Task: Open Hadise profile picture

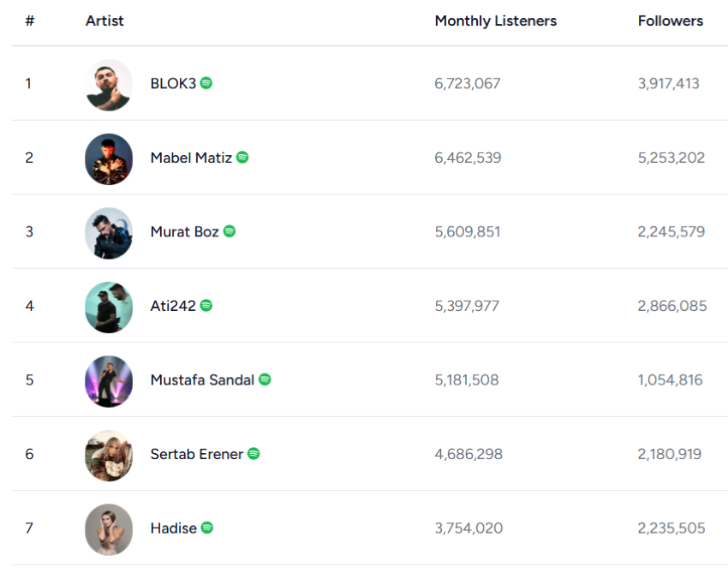Action: [109, 529]
